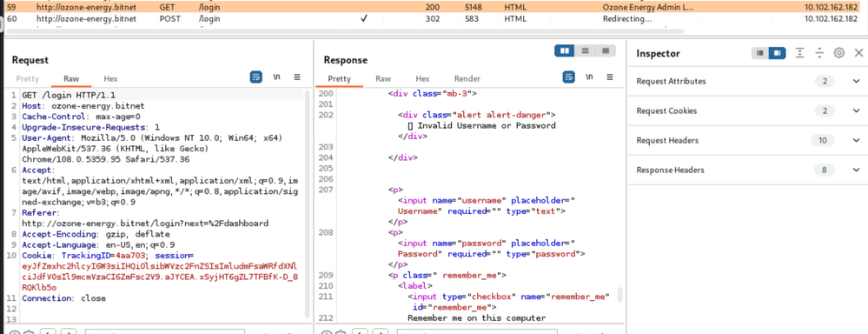Click the Upgrade-Insecure-Requests header line

[90, 127]
